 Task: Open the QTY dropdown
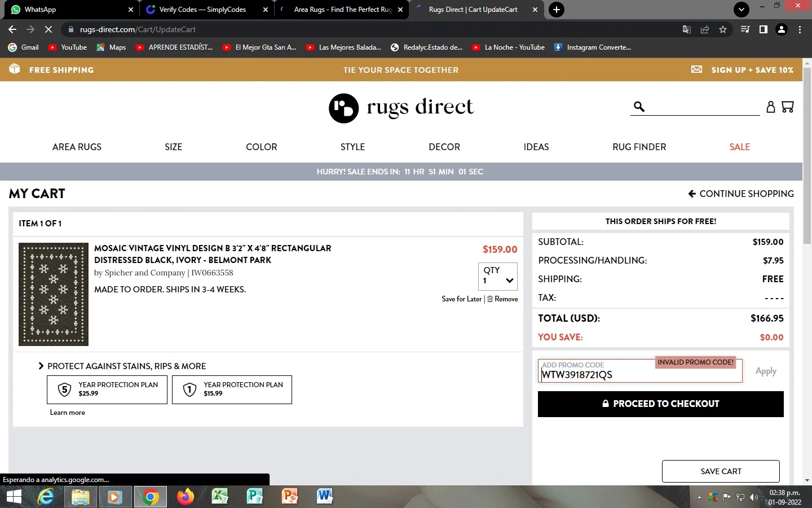click(498, 276)
